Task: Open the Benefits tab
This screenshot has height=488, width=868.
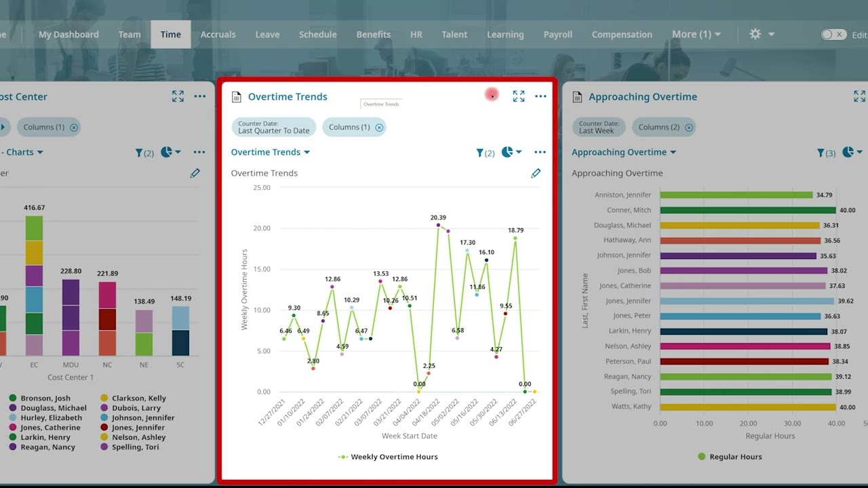Action: (x=374, y=35)
